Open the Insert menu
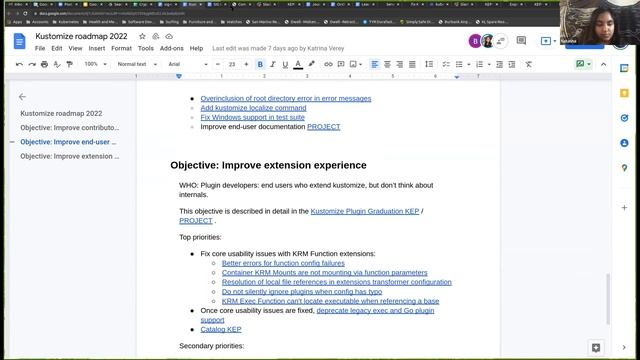 pos(97,48)
